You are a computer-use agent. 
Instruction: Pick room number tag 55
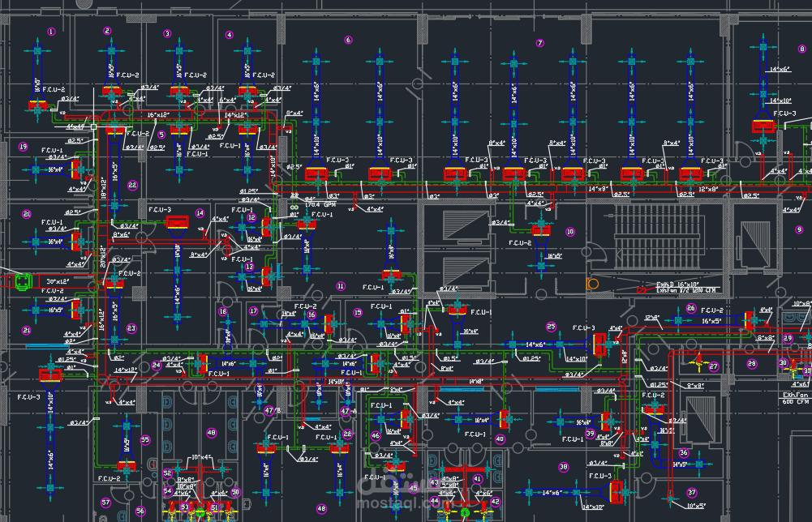[145, 440]
